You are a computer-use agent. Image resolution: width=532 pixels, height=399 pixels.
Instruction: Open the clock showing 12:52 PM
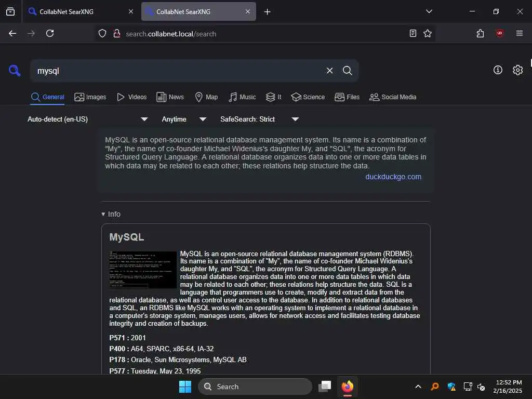(x=508, y=387)
